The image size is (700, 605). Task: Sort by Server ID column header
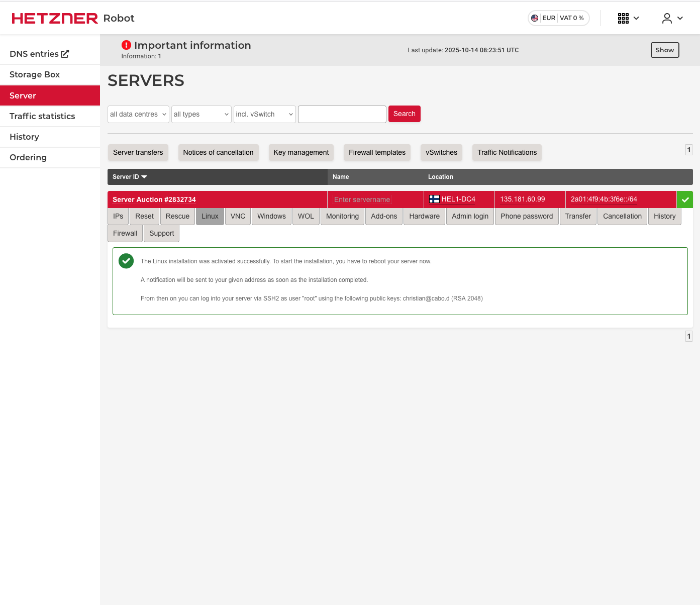point(130,177)
